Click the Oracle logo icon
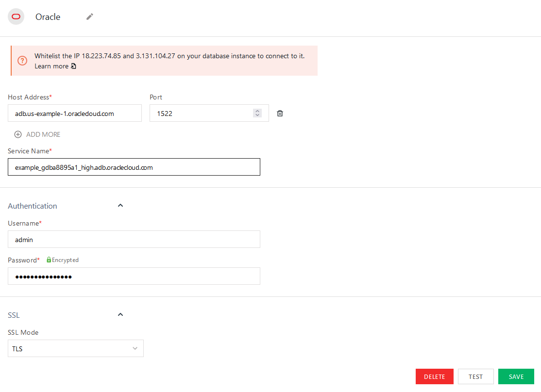This screenshot has height=392, width=541. point(16,16)
